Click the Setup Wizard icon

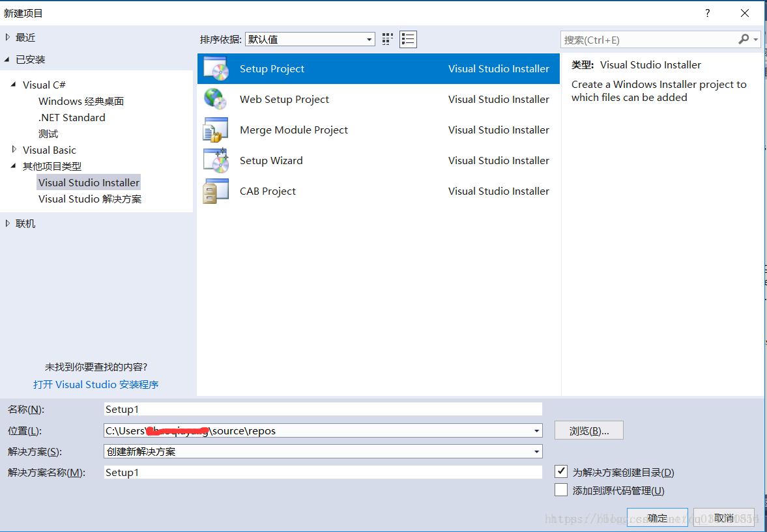point(216,160)
